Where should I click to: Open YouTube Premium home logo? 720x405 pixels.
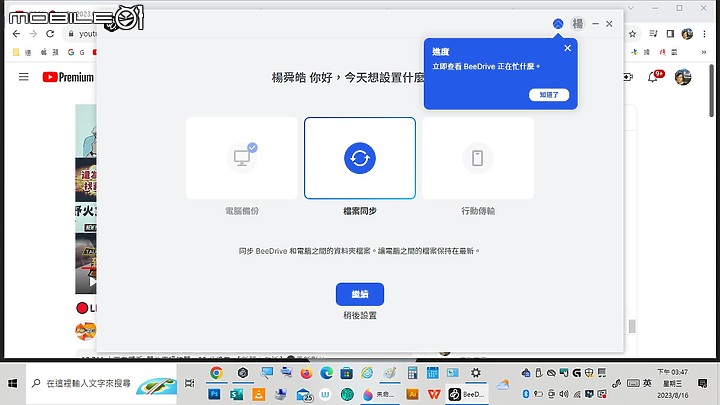(x=68, y=77)
